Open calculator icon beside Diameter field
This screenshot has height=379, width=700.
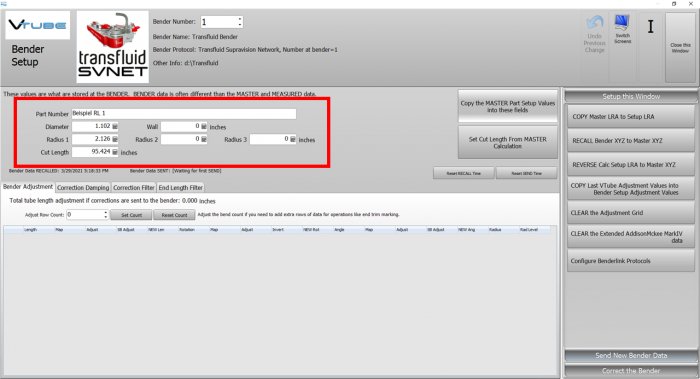coord(115,127)
